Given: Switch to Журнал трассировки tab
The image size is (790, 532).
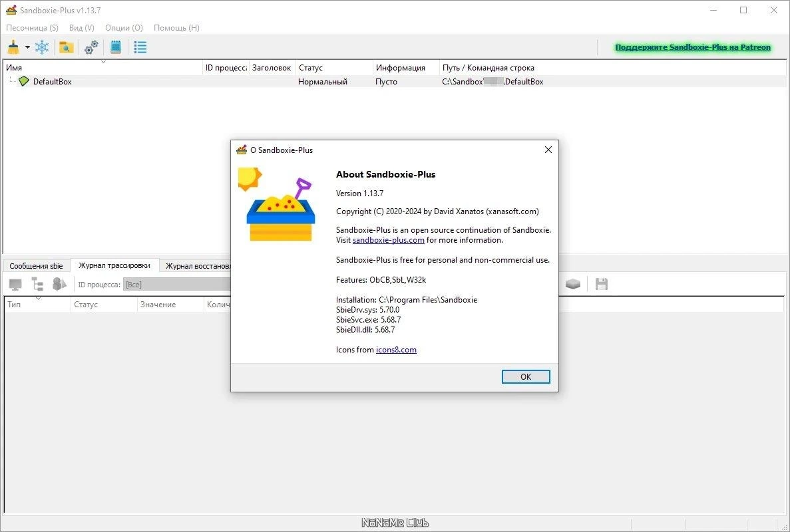Looking at the screenshot, I should point(114,265).
